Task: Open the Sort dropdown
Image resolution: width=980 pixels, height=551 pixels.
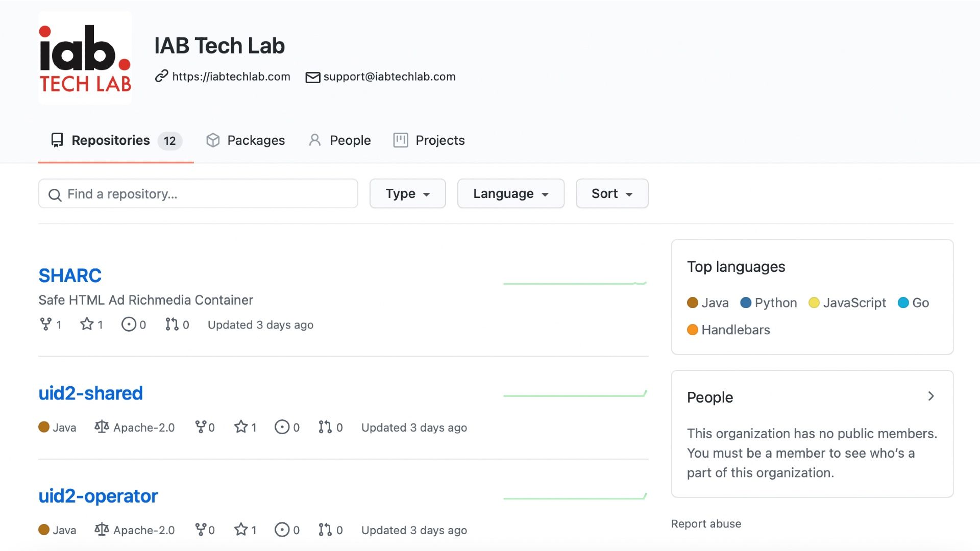Action: (x=611, y=193)
